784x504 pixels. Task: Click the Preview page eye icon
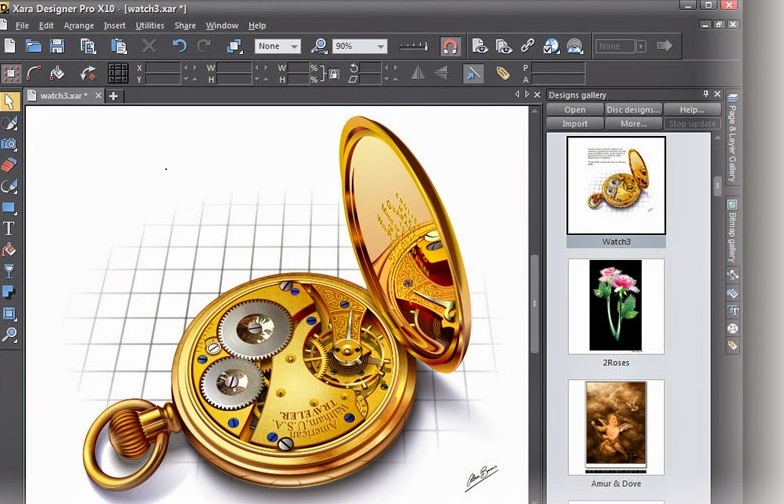pos(480,46)
